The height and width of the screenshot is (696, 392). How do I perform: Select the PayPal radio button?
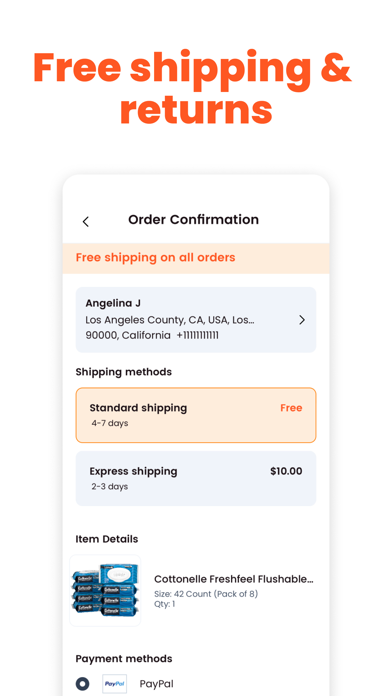[82, 684]
